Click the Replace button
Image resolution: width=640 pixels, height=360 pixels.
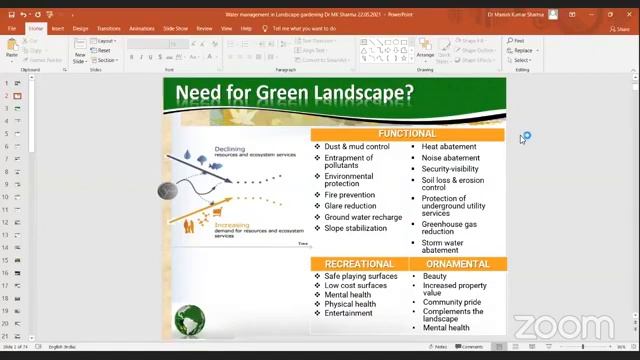pyautogui.click(x=520, y=51)
